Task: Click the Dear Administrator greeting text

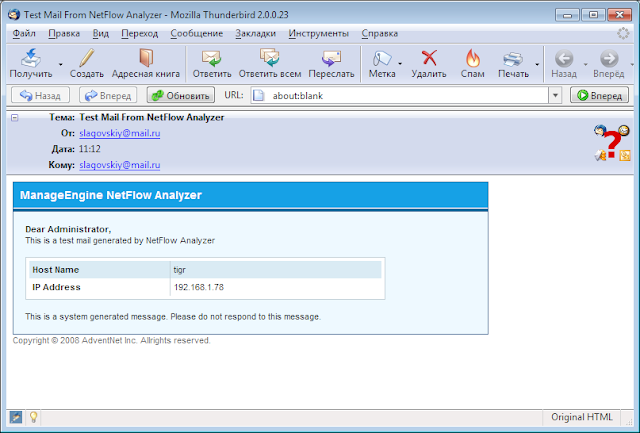Action: click(68, 229)
